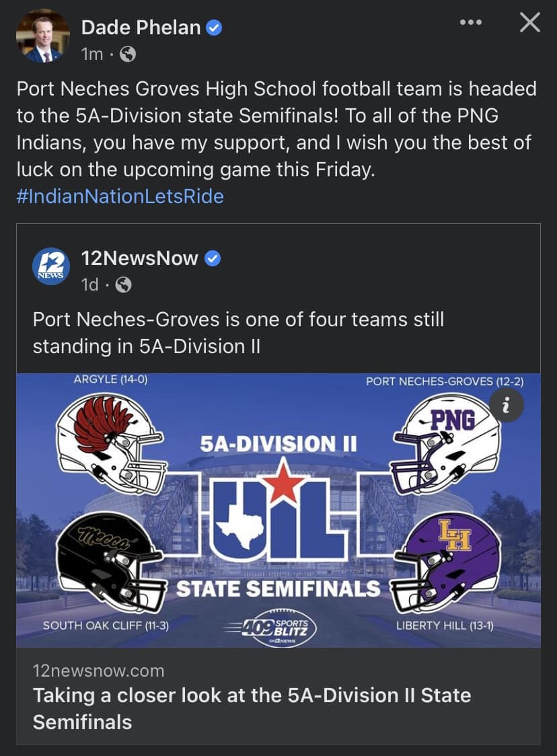This screenshot has width=557, height=756.
Task: Click Dade Phelan's blue verified badge
Action: pyautogui.click(x=214, y=28)
